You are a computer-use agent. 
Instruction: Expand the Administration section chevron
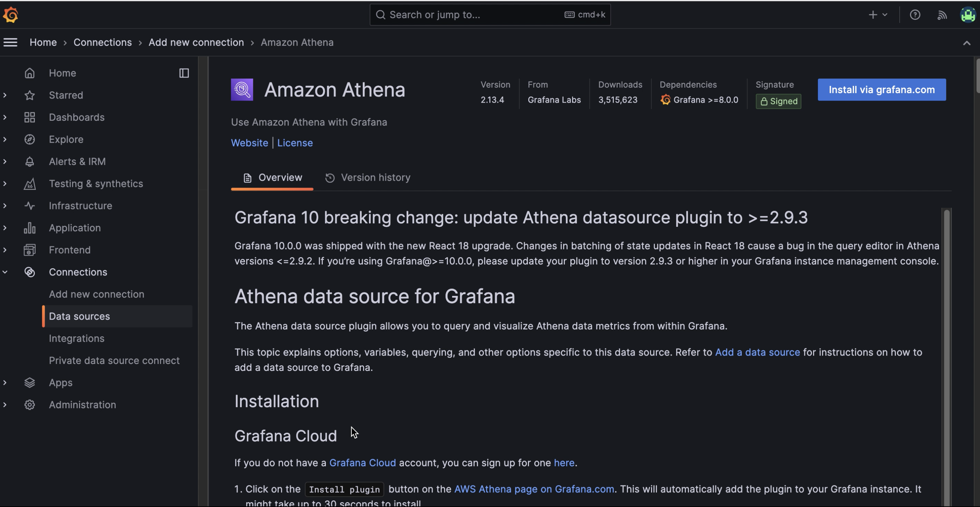[x=5, y=404]
